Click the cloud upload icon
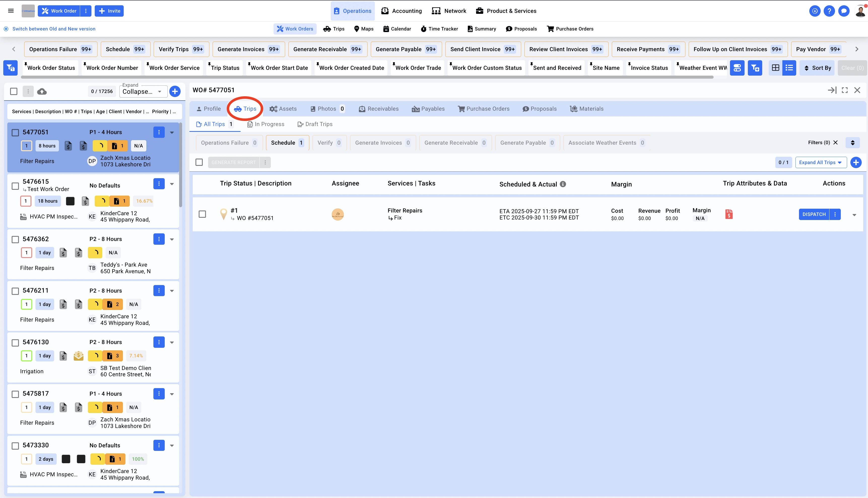Image resolution: width=868 pixels, height=498 pixels. tap(42, 91)
